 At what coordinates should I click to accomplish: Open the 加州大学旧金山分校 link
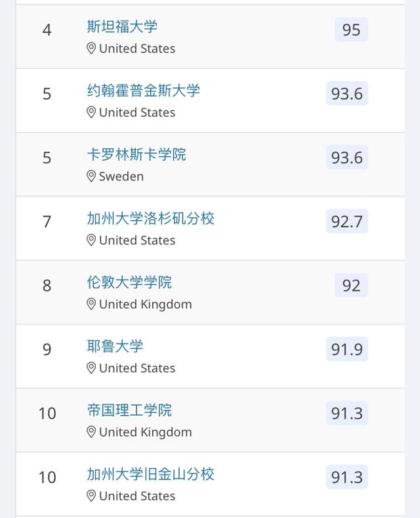[150, 474]
